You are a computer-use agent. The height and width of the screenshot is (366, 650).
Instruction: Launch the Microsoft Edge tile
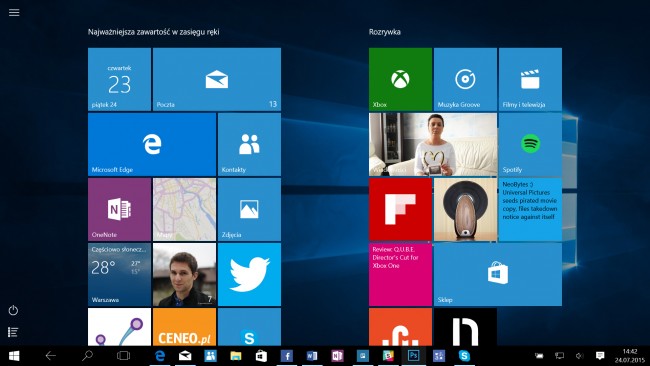[152, 144]
